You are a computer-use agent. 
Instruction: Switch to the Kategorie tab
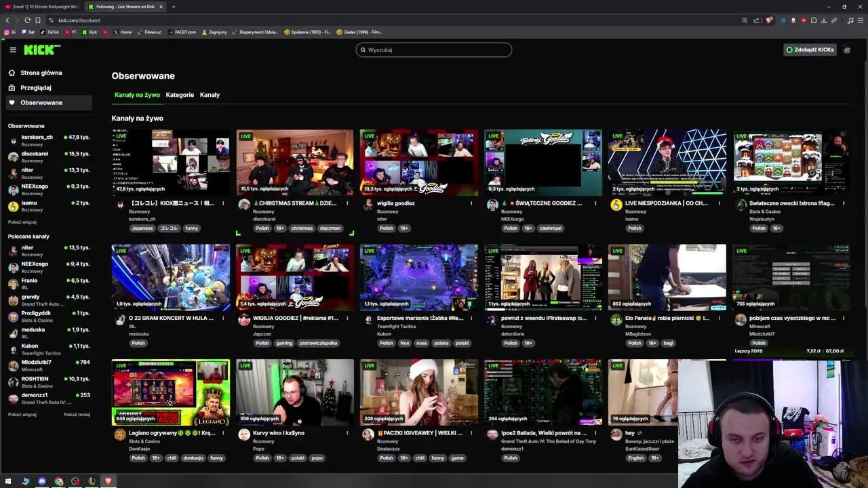pyautogui.click(x=180, y=95)
